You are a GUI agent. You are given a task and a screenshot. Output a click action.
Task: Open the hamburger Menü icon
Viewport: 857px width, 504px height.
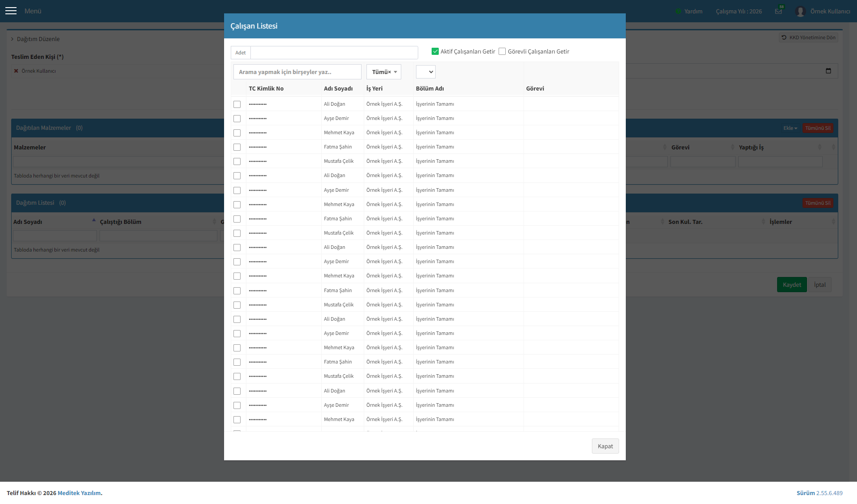(11, 11)
